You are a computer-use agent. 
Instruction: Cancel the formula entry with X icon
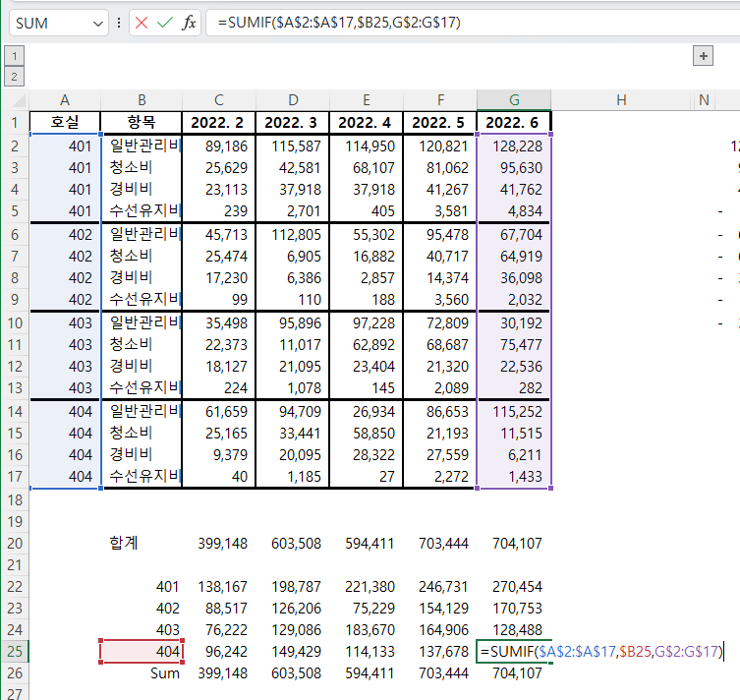[x=142, y=23]
